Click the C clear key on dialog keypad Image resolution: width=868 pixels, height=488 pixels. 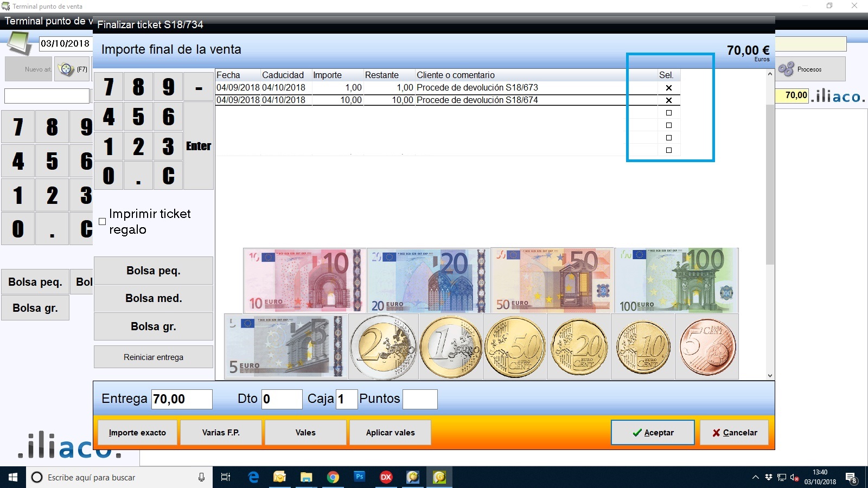coord(169,175)
